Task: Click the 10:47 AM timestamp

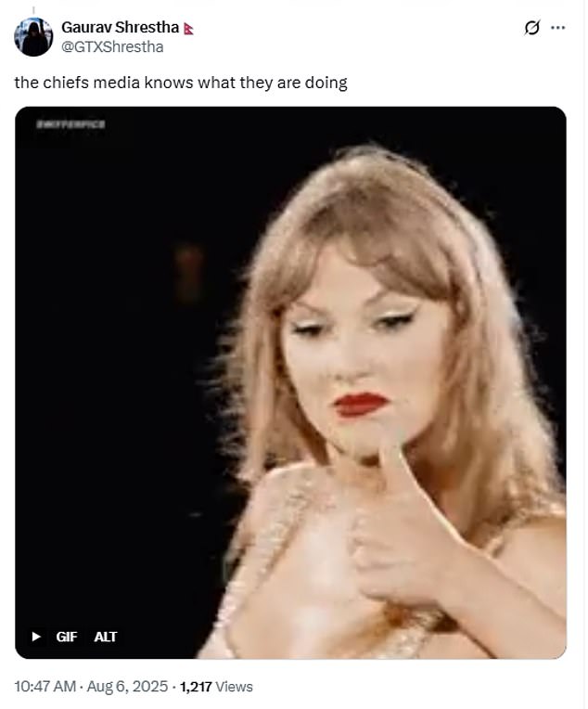Action: pos(45,687)
